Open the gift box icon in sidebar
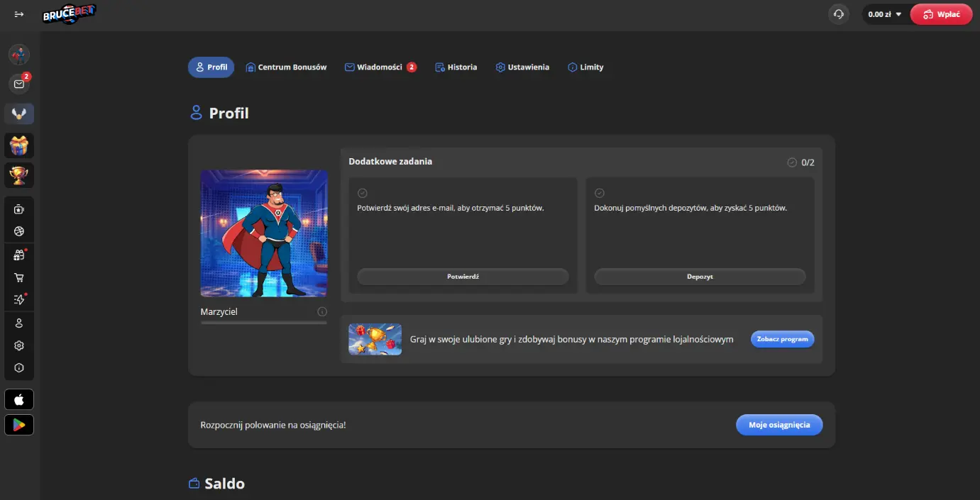Screen dimensions: 980x500 pyautogui.click(x=19, y=145)
